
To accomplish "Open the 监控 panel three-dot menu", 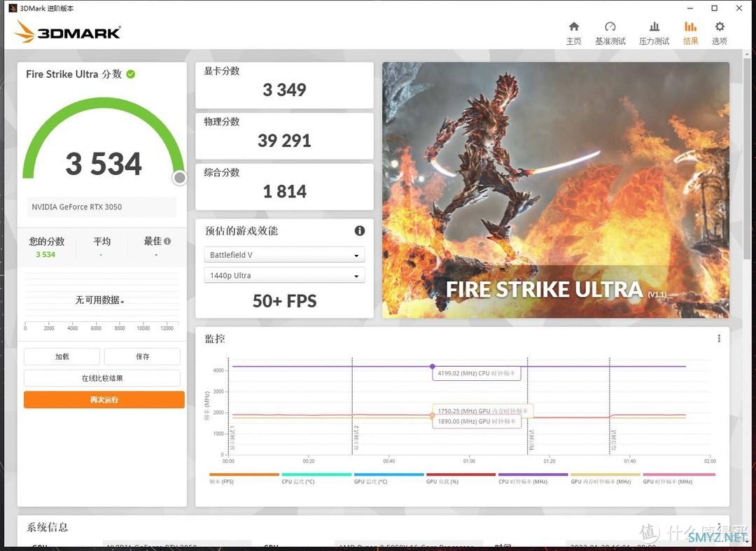I will pos(719,338).
